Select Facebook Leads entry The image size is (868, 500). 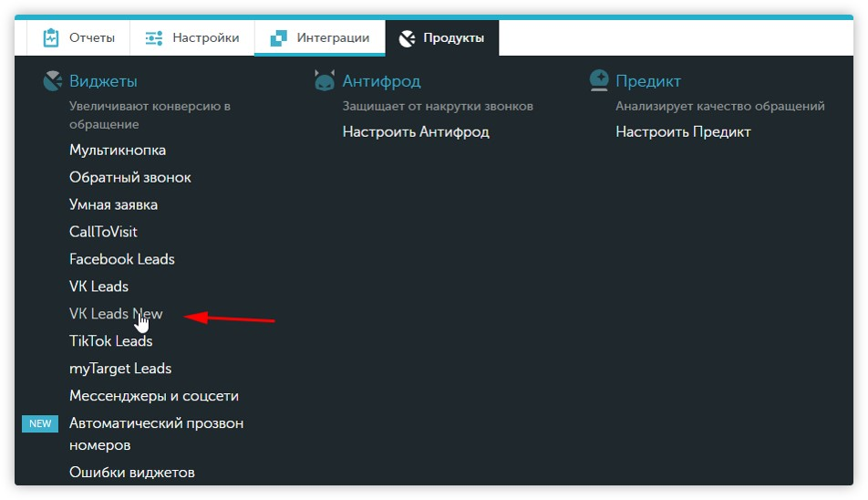(x=122, y=258)
